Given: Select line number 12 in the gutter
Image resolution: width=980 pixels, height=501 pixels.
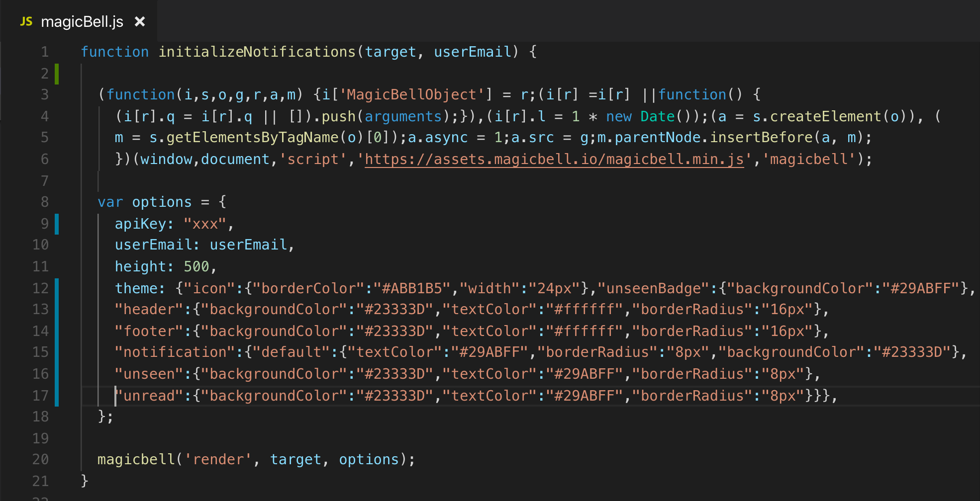Looking at the screenshot, I should tap(41, 288).
